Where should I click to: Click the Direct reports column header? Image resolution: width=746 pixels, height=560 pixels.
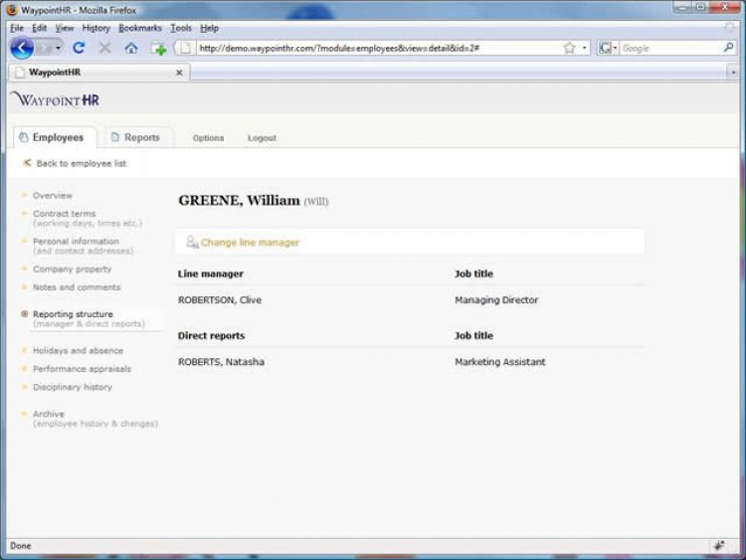coord(211,335)
